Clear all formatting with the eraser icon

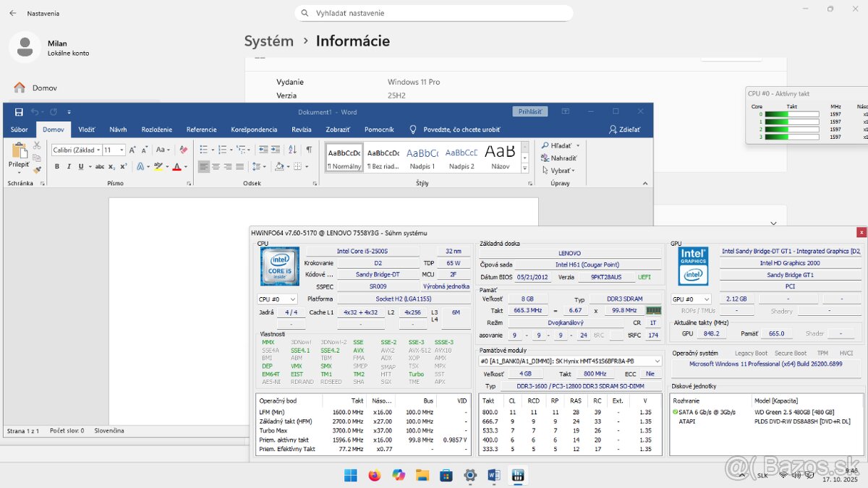point(183,150)
